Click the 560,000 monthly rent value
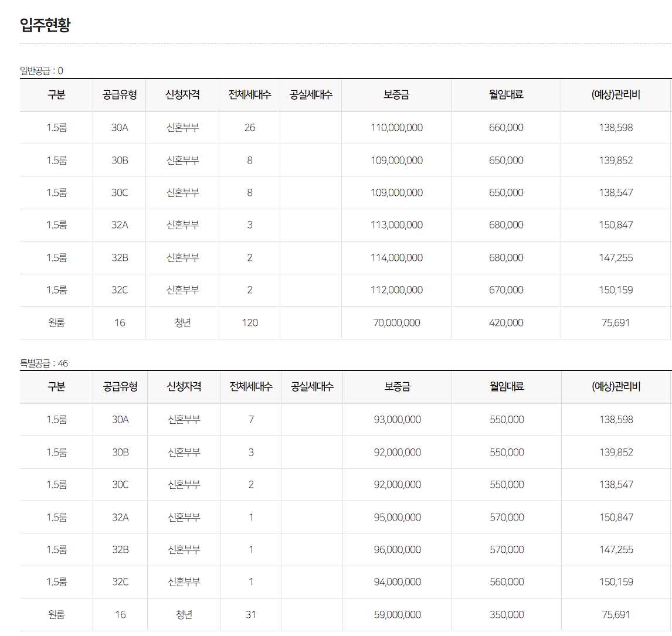672x636 pixels. coord(507,581)
